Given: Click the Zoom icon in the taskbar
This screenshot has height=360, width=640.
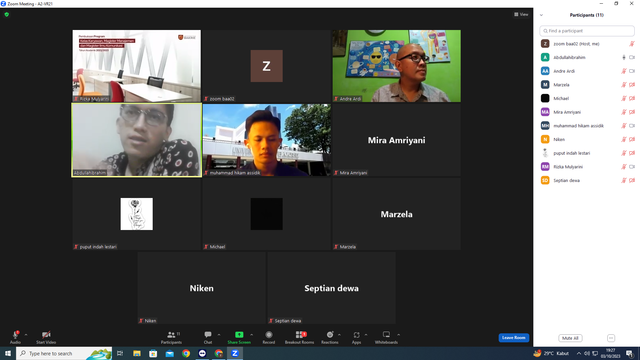Looking at the screenshot, I should (235, 353).
